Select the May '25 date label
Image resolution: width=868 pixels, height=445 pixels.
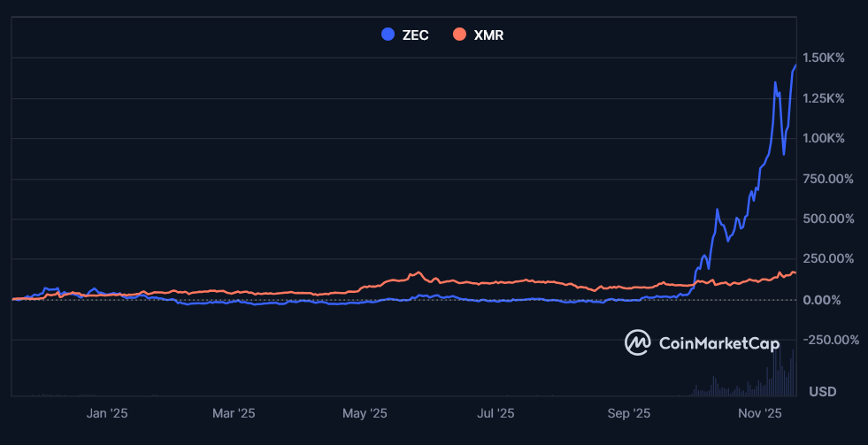click(x=365, y=413)
